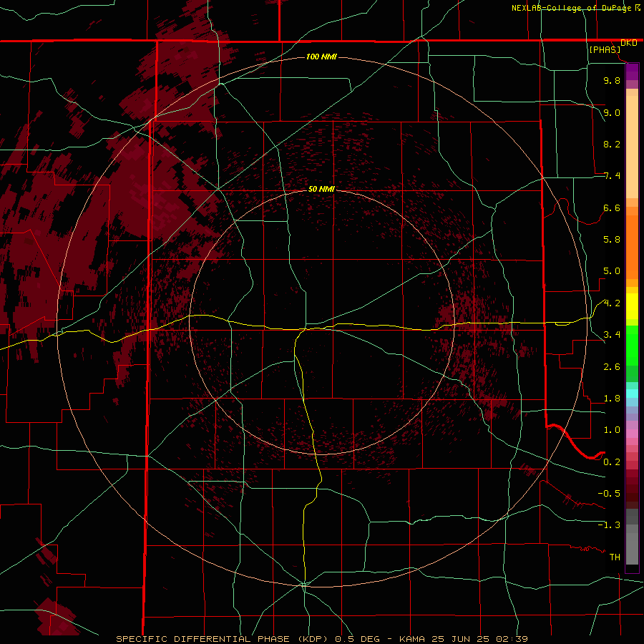
Task: Click the 02:39 timestamp in the caption
Action: [x=512, y=639]
